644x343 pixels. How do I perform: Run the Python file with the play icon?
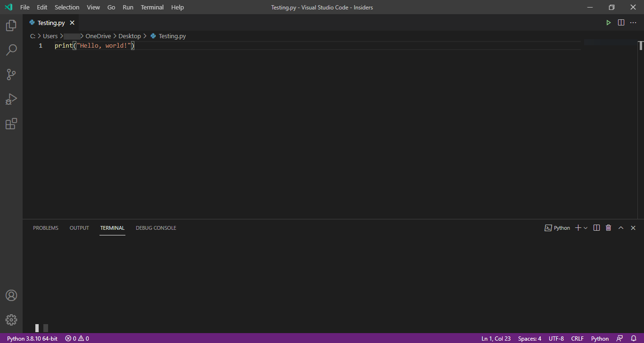[609, 22]
